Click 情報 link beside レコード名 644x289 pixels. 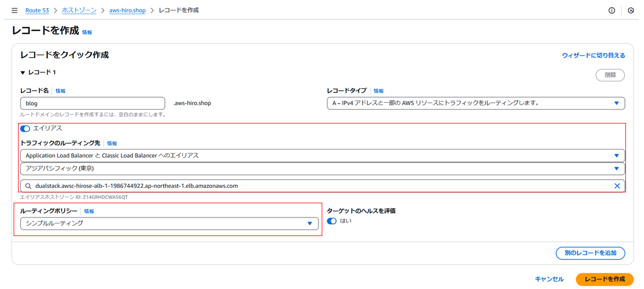point(61,91)
